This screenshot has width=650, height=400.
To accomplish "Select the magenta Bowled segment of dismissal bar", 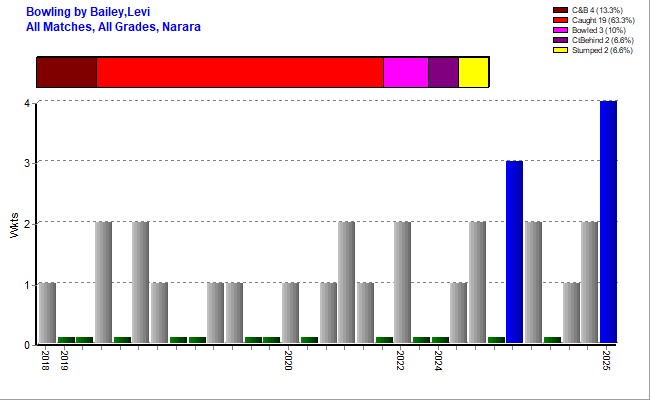I will click(406, 72).
